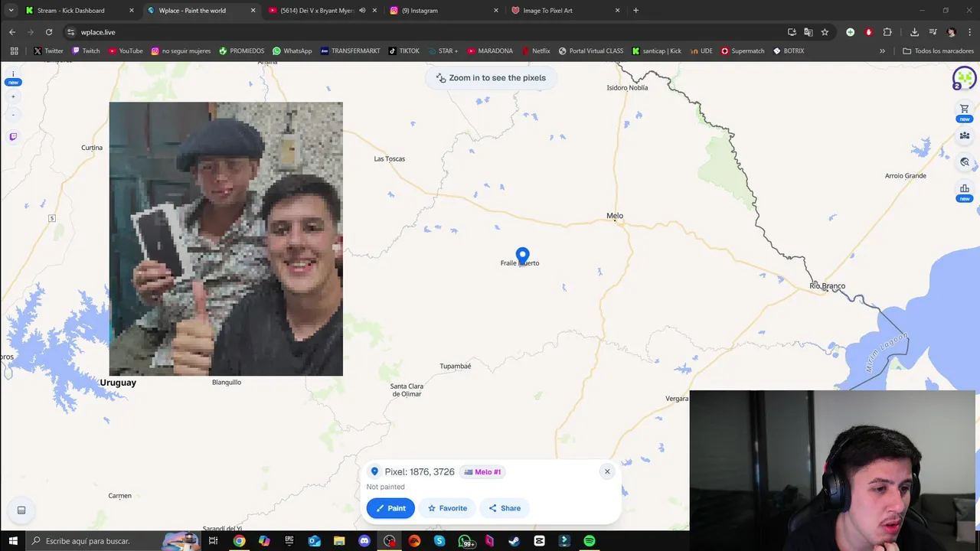The image size is (980, 551).
Task: Open the user avatar profile button
Action: point(964,78)
